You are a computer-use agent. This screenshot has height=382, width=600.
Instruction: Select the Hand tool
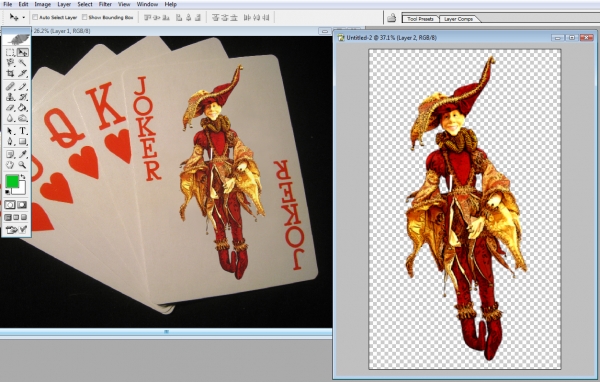[10, 165]
